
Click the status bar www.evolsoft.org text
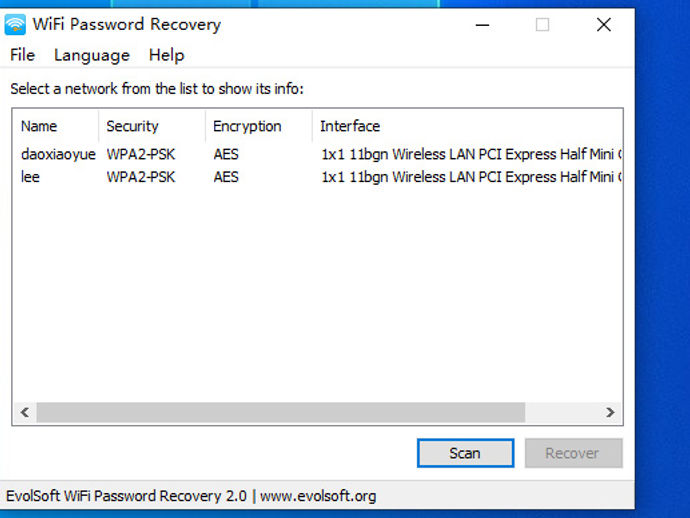(x=318, y=496)
